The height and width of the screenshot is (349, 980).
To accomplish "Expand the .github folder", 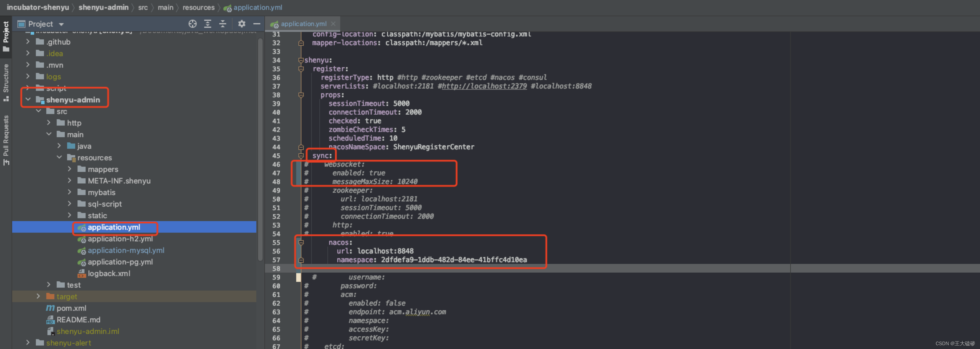I will [28, 41].
